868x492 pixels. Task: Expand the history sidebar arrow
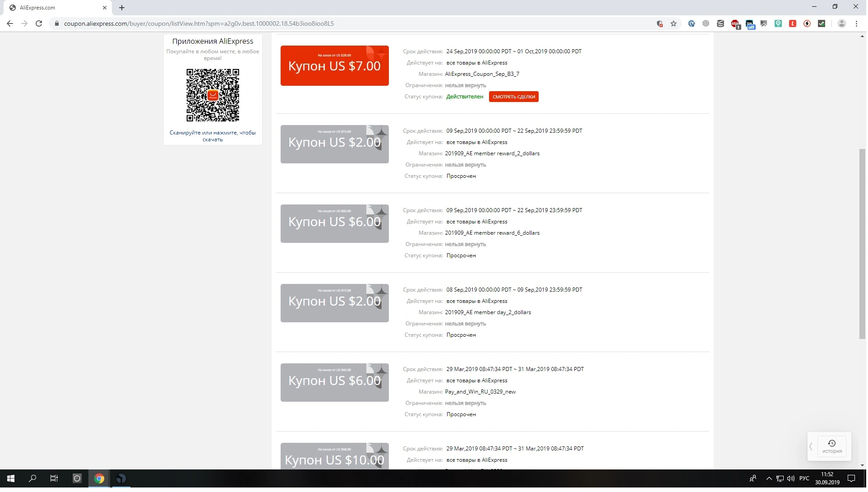click(811, 446)
